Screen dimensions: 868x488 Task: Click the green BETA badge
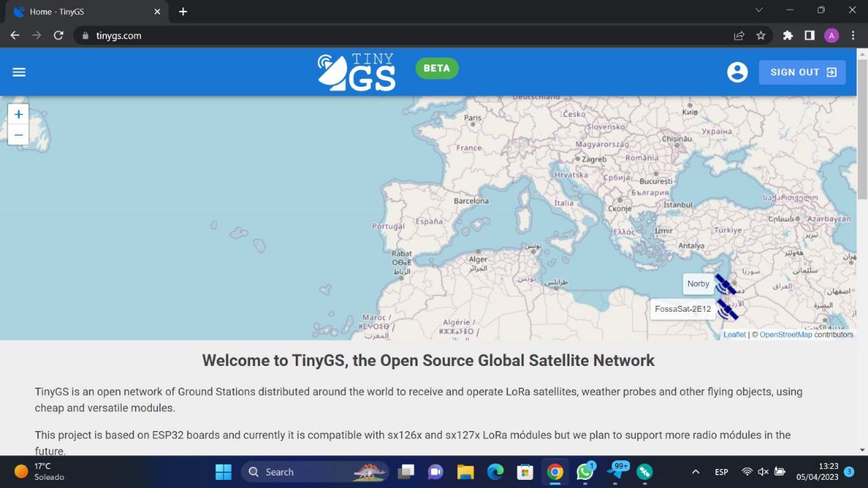click(437, 68)
